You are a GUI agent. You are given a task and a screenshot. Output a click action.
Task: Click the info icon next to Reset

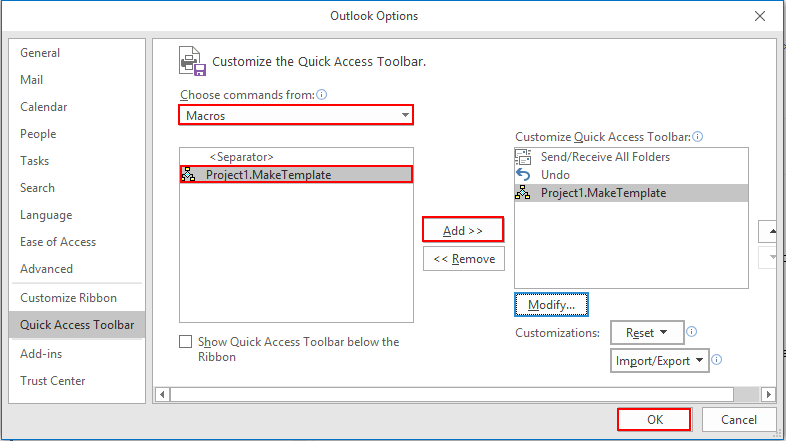click(x=691, y=331)
